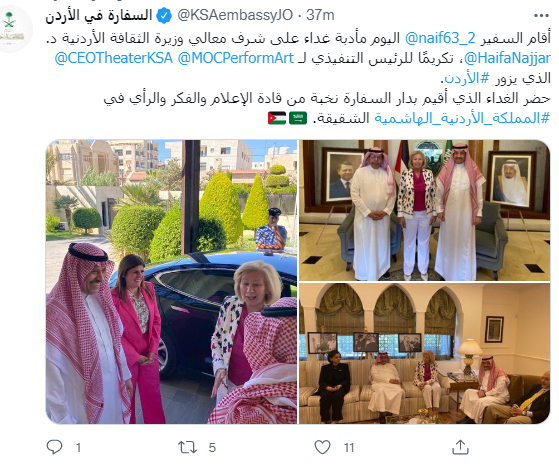Click the blue verified badge

coord(164,16)
